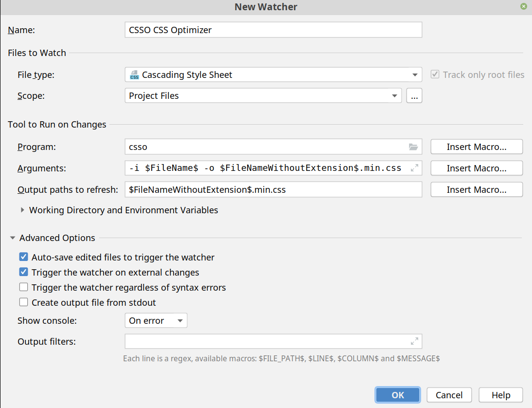Click Insert Macro for the Program field
The image size is (532, 408).
point(476,147)
